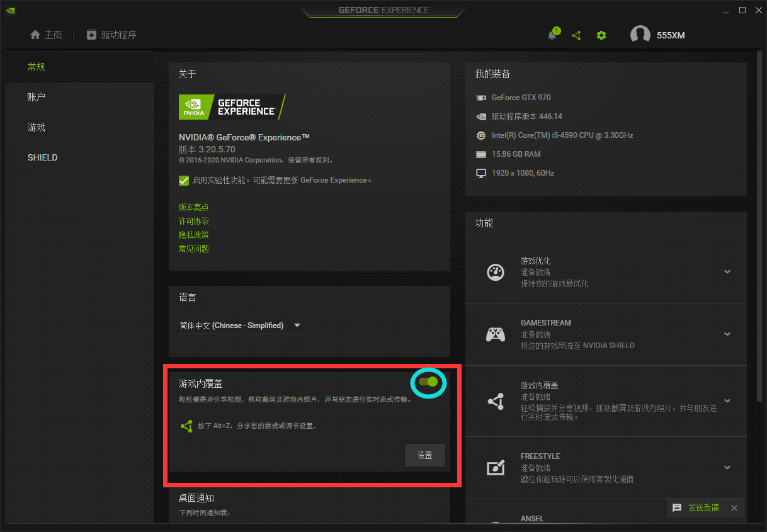Image resolution: width=767 pixels, height=532 pixels.
Task: Click the 555XM username text
Action: click(671, 35)
